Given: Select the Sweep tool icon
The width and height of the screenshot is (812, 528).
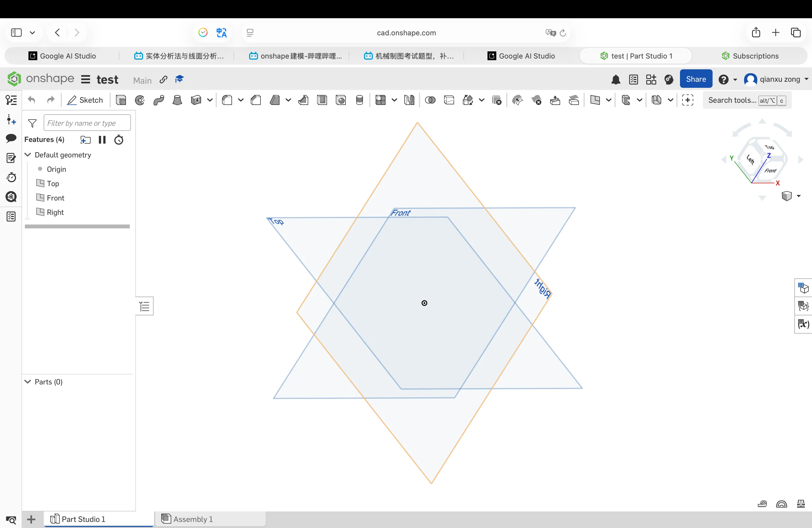Looking at the screenshot, I should click(159, 100).
